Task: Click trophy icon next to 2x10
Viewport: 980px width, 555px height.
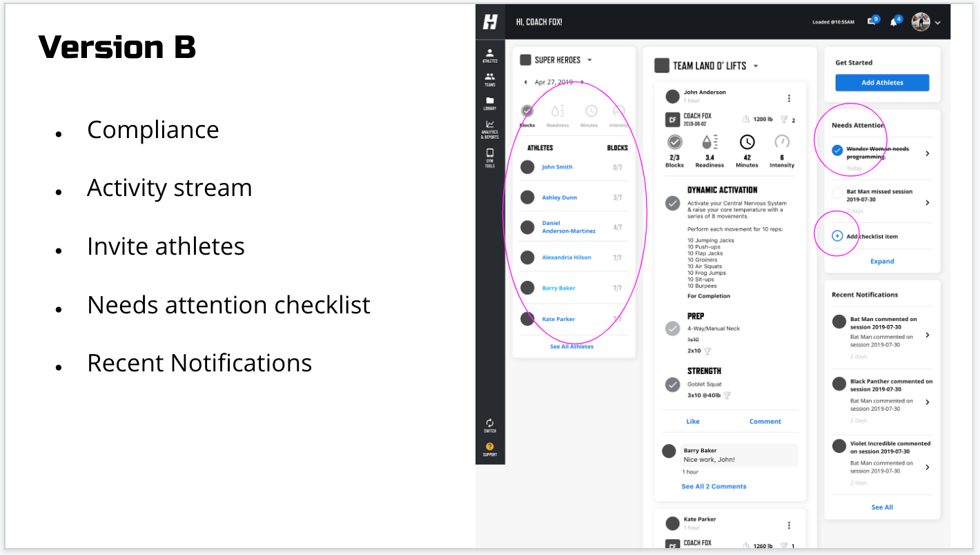Action: [x=707, y=351]
